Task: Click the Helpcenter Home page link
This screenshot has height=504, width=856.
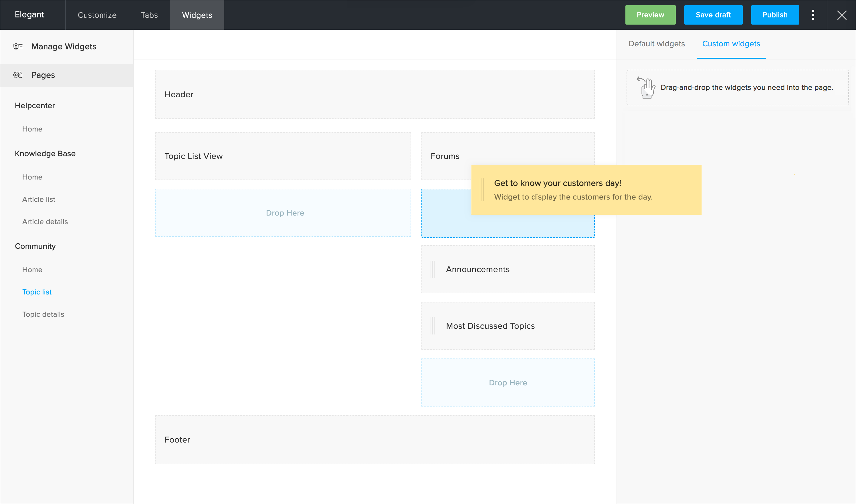Action: click(32, 129)
